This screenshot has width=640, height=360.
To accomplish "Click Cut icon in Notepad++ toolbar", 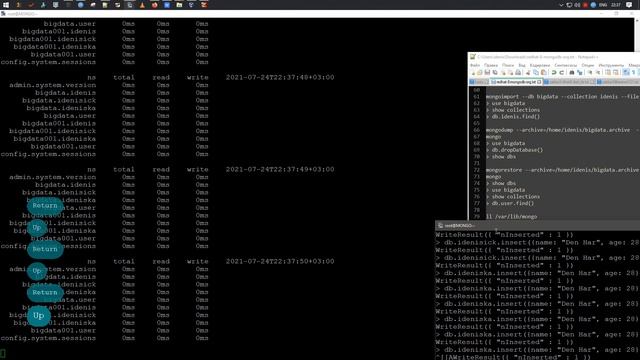I will (528, 72).
